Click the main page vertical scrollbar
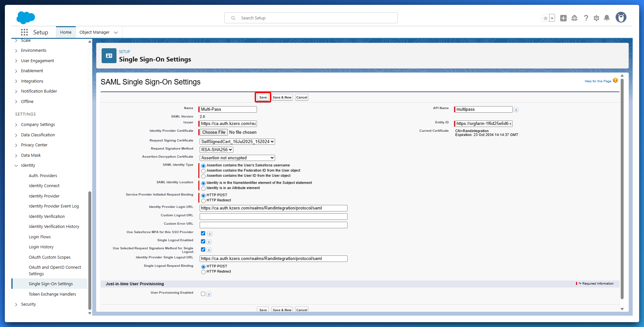The height and width of the screenshot is (327, 644). pyautogui.click(x=622, y=188)
